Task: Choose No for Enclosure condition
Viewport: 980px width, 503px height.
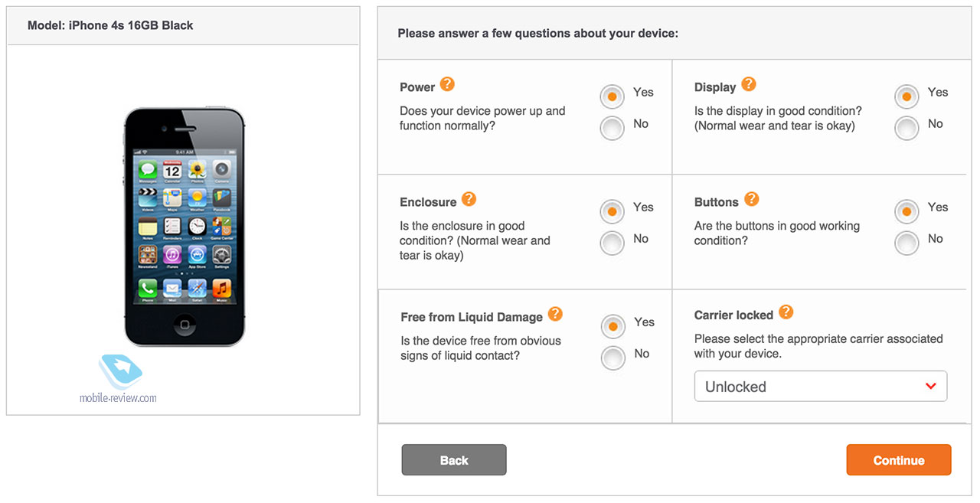Action: 612,243
